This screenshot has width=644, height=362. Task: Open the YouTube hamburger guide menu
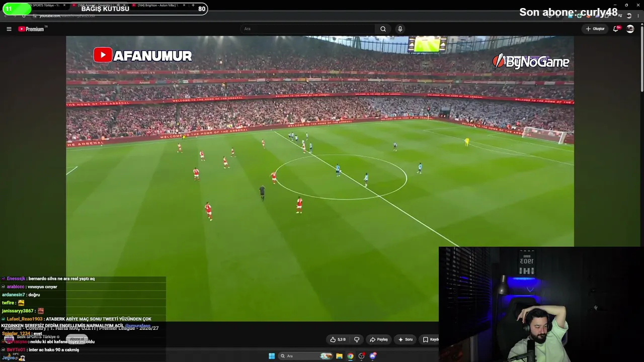click(9, 29)
